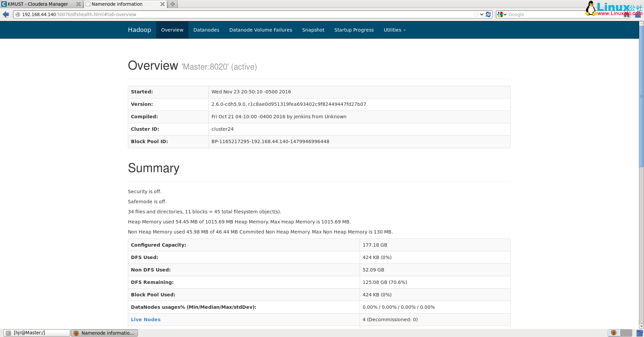Bookmark this page with the star icon
644x337 pixels.
tap(476, 14)
